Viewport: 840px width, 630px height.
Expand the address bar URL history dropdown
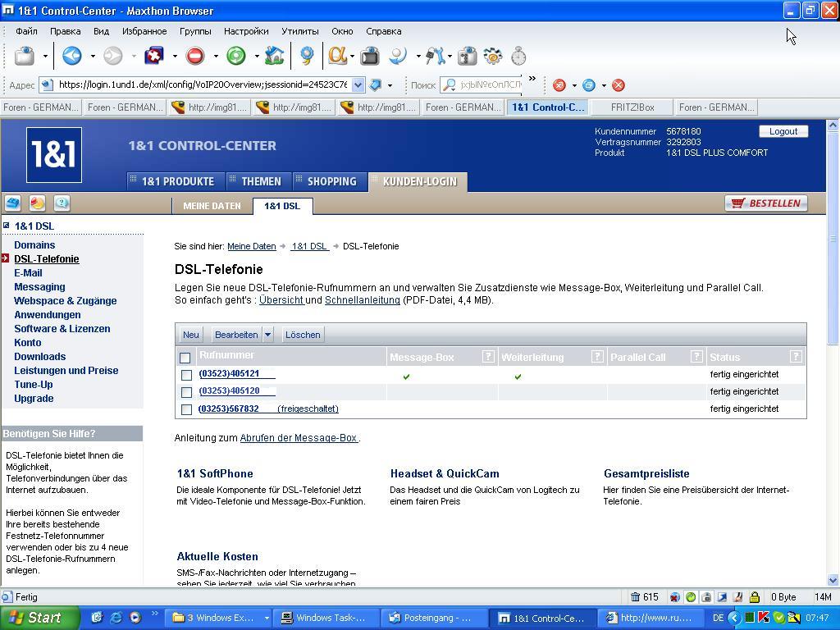pyautogui.click(x=358, y=84)
